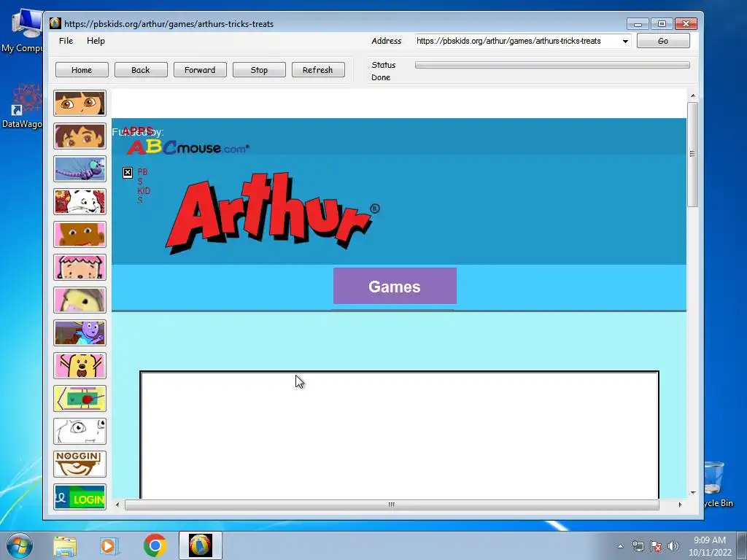This screenshot has width=747, height=560.
Task: Click the ABCmouse.com sponsor link
Action: [x=187, y=147]
